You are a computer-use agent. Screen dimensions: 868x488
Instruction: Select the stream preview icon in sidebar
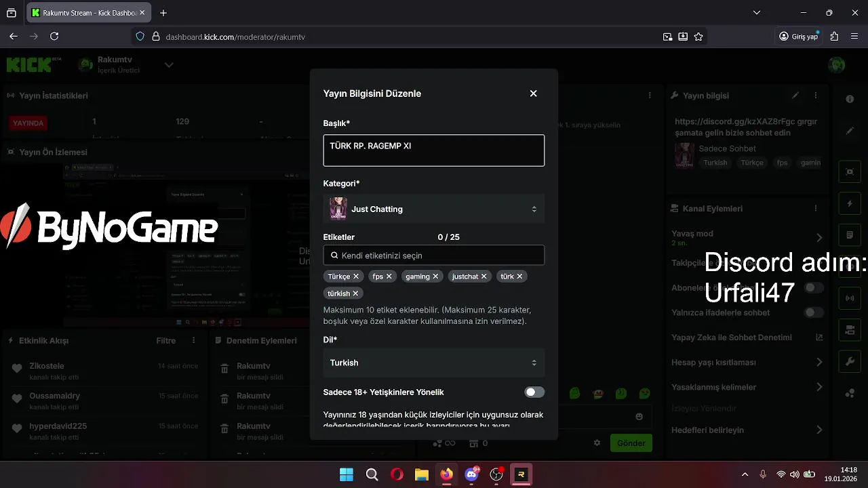pyautogui.click(x=850, y=172)
